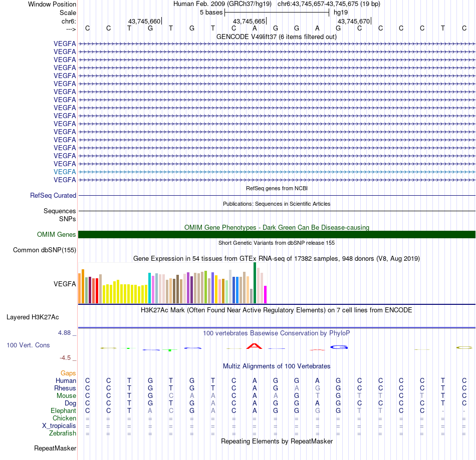Click the RefSeq Curated track label
476x460 pixels.
[x=53, y=196]
